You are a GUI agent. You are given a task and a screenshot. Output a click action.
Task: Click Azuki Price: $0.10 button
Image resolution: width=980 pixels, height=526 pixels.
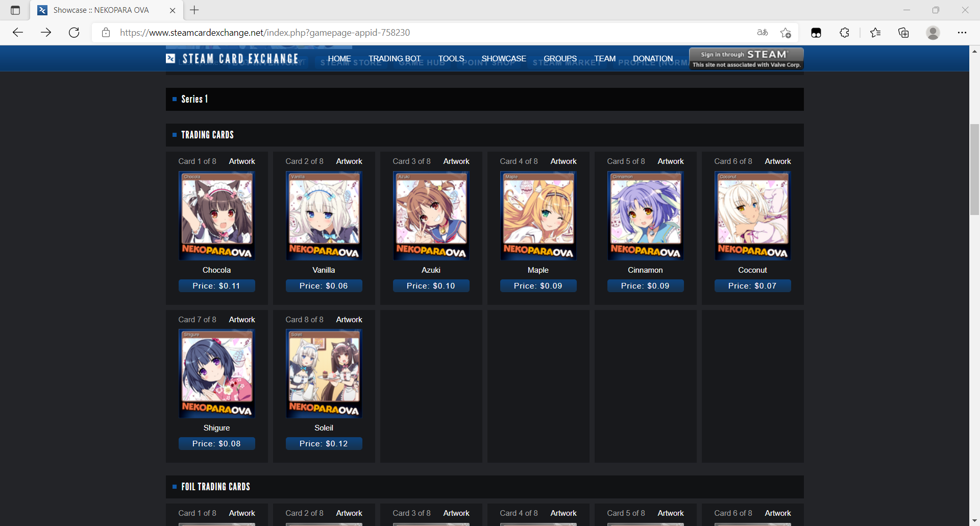(x=431, y=286)
